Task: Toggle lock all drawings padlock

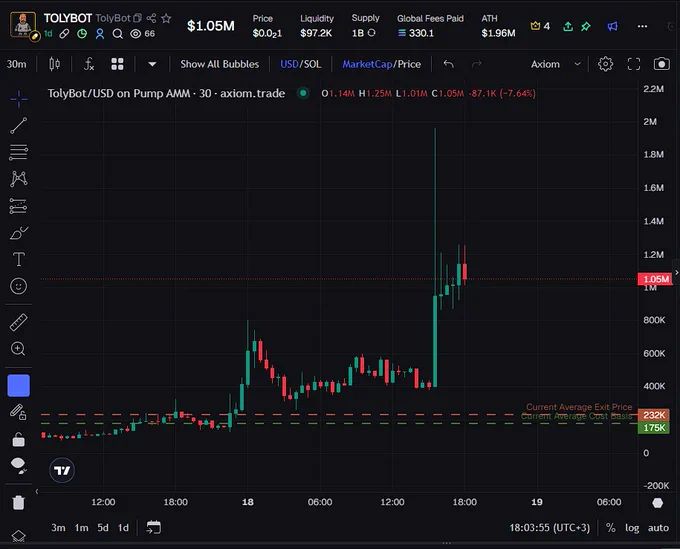Action: 19,439
